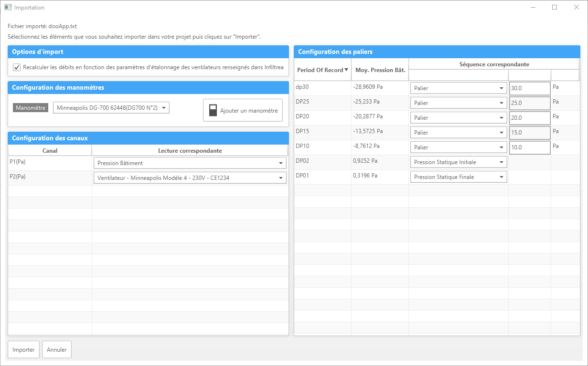
Task: Click the Annuler button
Action: (x=57, y=350)
